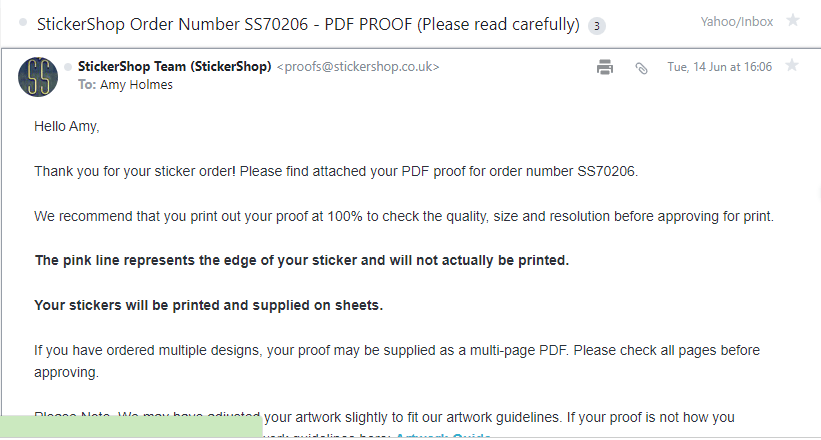Click the proofs@stickershop.co.uk email address
821x440 pixels.
click(357, 67)
